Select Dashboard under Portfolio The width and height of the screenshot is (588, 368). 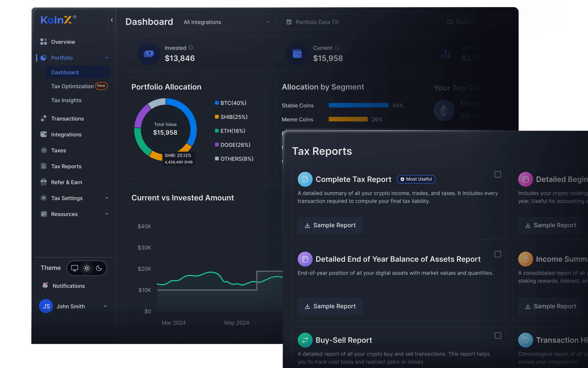65,72
